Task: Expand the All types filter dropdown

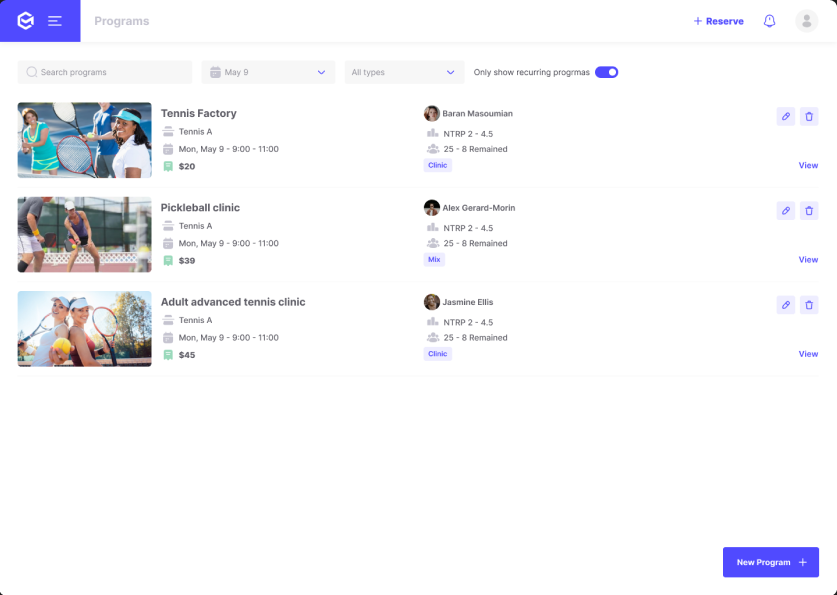Action: (404, 72)
